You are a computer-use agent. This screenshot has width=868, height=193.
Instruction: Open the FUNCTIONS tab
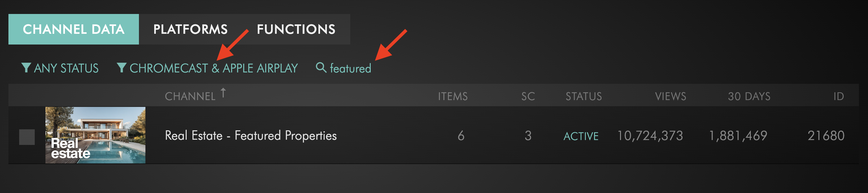click(296, 29)
